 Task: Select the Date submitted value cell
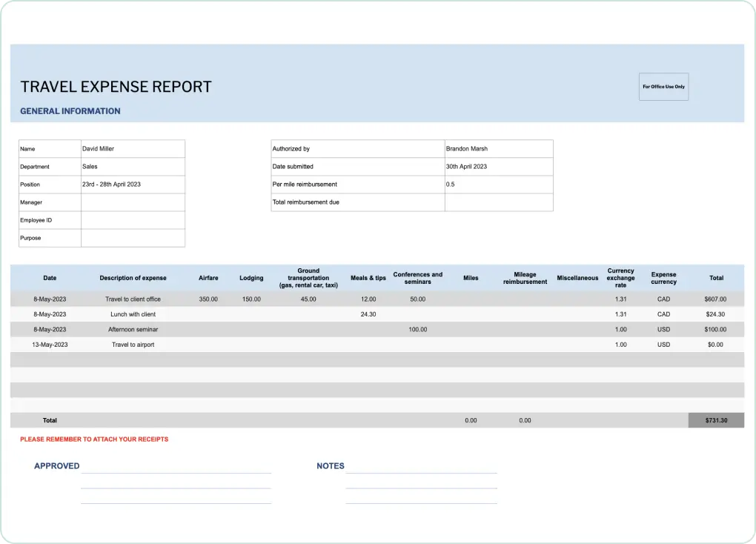(x=498, y=167)
